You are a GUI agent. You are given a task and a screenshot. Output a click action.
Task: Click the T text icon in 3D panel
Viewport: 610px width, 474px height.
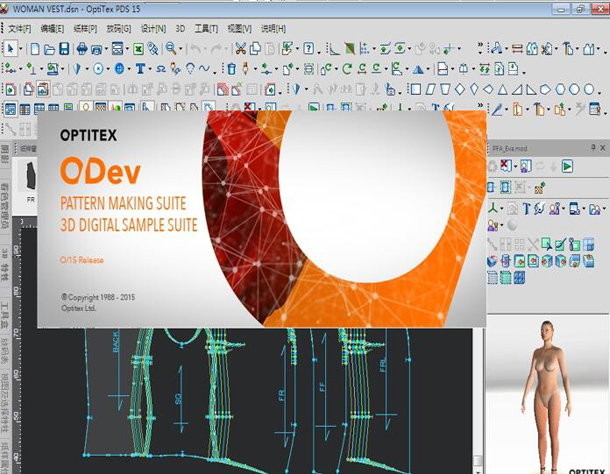(x=526, y=209)
